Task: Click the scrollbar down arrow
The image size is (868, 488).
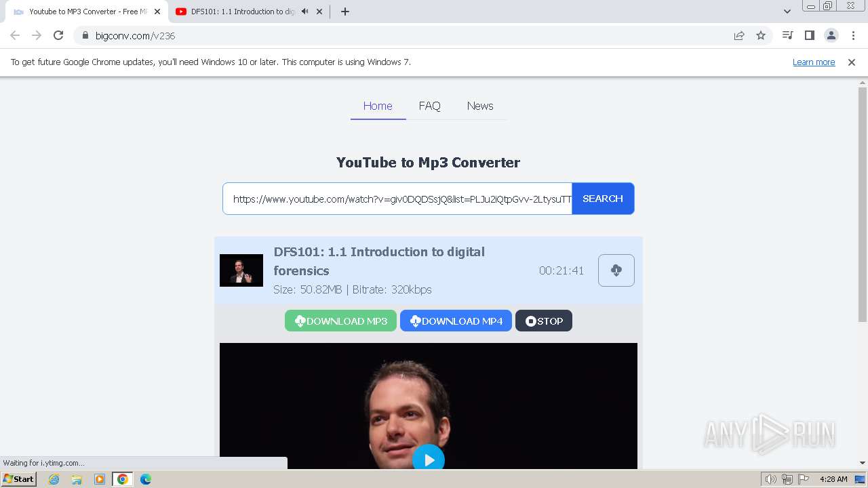Action: pyautogui.click(x=863, y=463)
